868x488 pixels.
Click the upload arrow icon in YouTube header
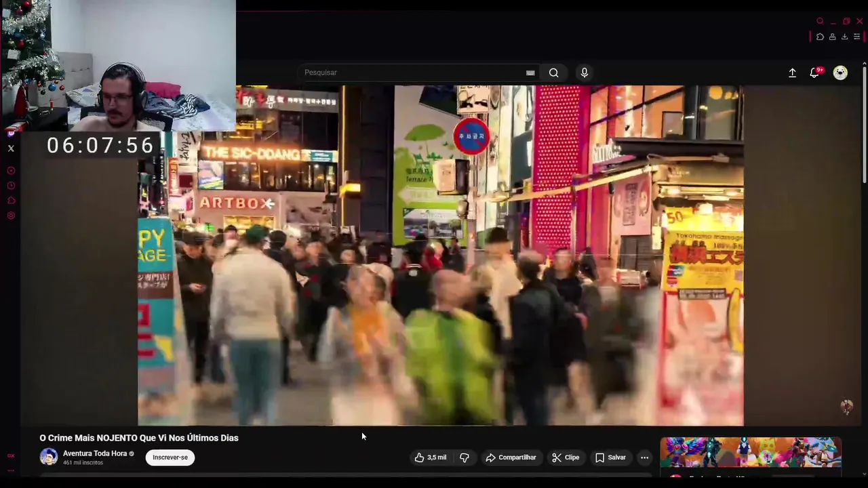pyautogui.click(x=792, y=73)
